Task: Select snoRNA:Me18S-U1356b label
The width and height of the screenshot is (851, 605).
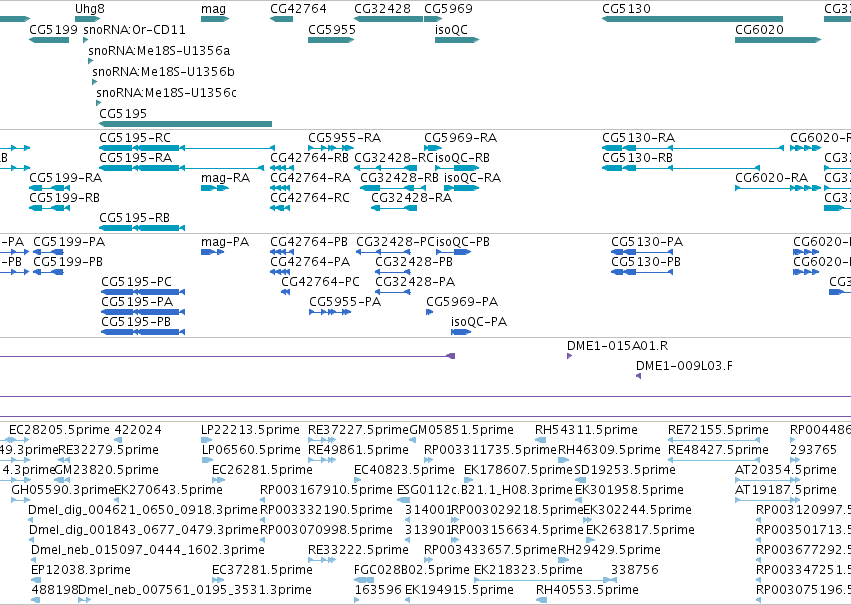Action: click(163, 72)
